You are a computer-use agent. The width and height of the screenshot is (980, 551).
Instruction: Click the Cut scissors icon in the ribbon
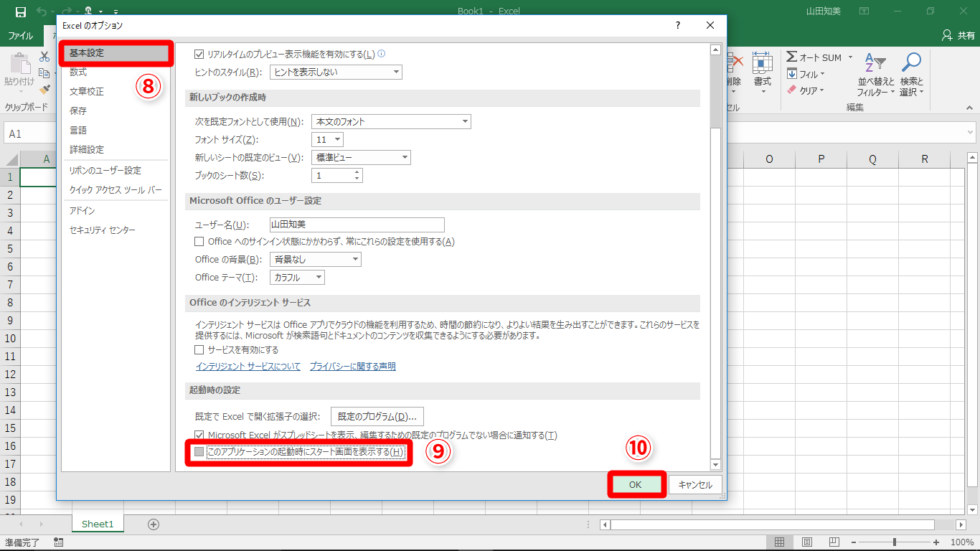[44, 57]
